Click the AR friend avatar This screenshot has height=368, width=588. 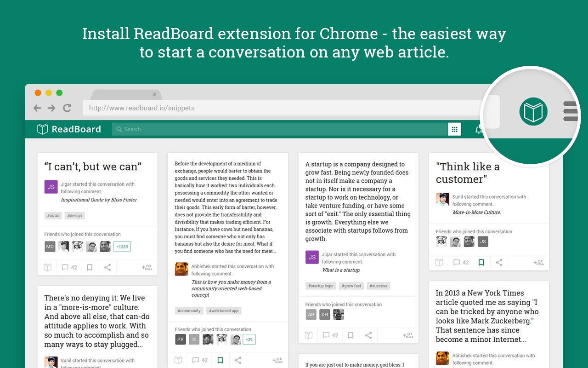[x=311, y=315]
